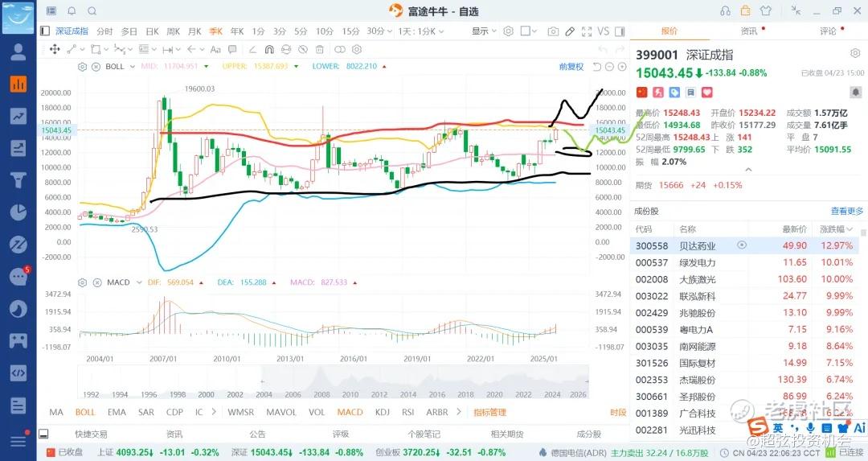The height and width of the screenshot is (461, 868).
Task: Open the pie chart sidebar icon
Action: (x=18, y=212)
